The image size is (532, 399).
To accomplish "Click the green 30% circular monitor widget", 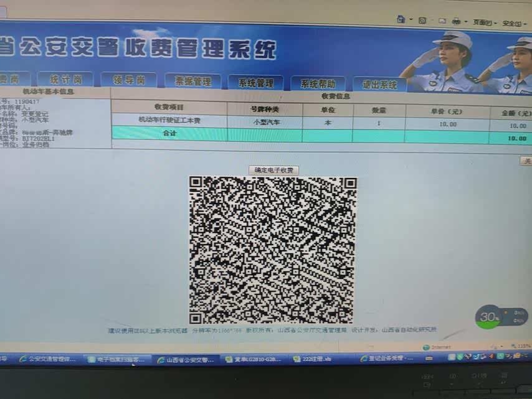I will pos(489,317).
